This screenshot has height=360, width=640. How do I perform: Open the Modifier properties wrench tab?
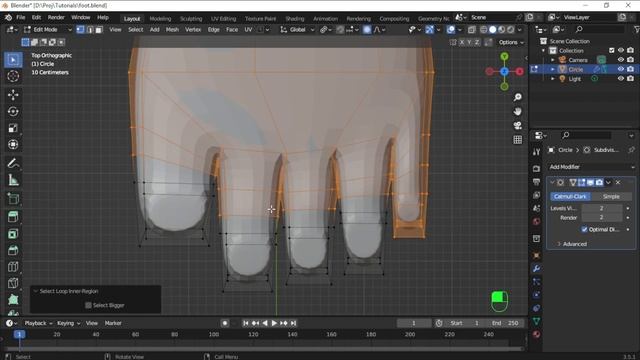pos(536,269)
